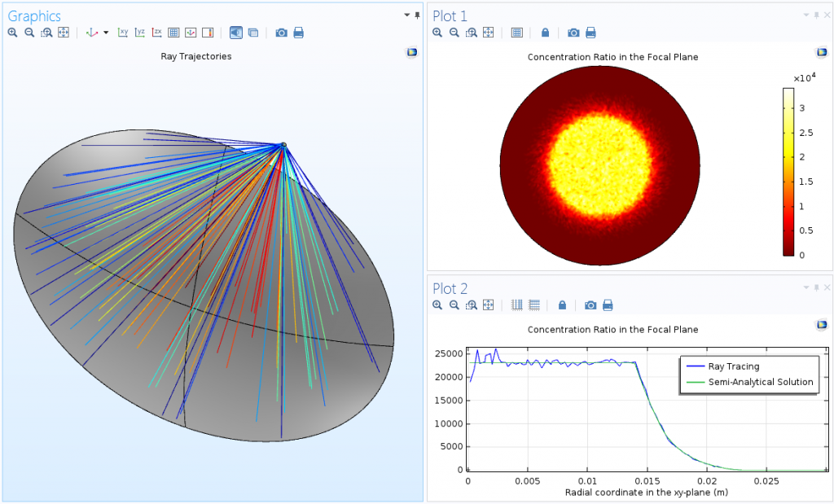Select the Zoom Box tool in Plot 2

click(x=471, y=305)
